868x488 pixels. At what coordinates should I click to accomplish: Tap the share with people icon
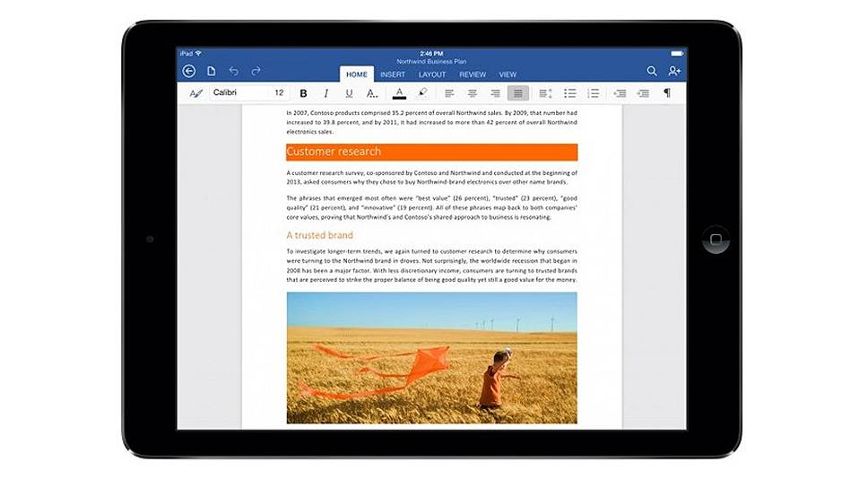[x=674, y=72]
